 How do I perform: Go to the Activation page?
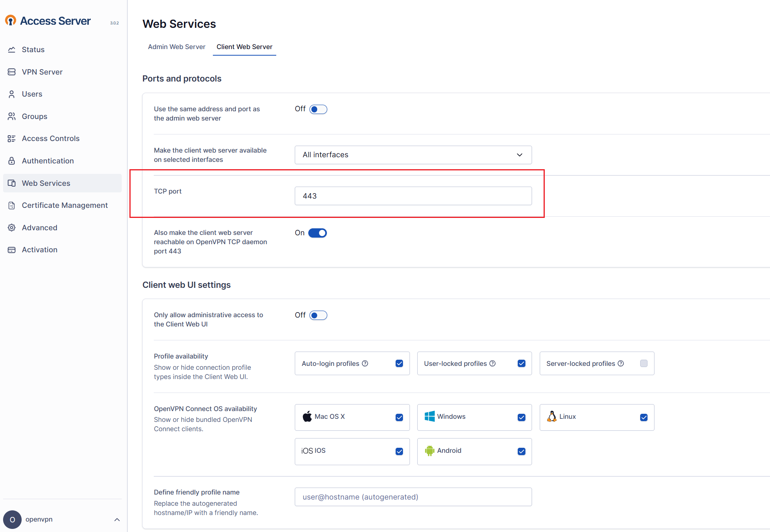pyautogui.click(x=39, y=250)
